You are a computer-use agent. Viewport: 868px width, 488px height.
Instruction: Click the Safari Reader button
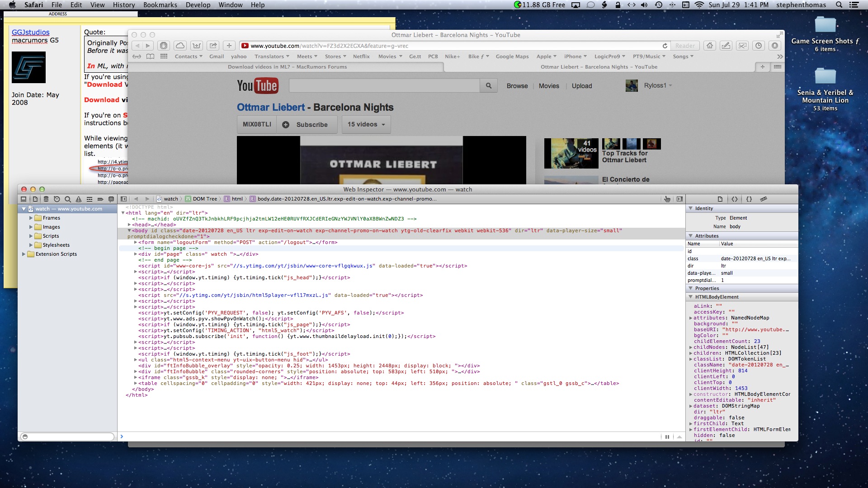coord(685,46)
